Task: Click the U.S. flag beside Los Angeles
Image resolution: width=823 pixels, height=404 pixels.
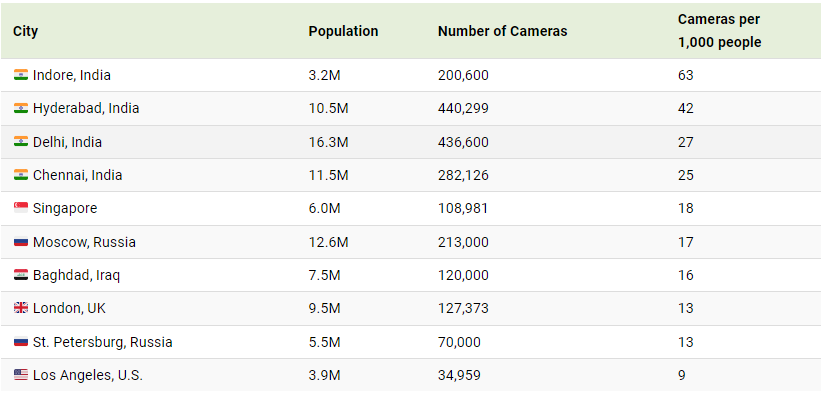Action: click(x=21, y=375)
